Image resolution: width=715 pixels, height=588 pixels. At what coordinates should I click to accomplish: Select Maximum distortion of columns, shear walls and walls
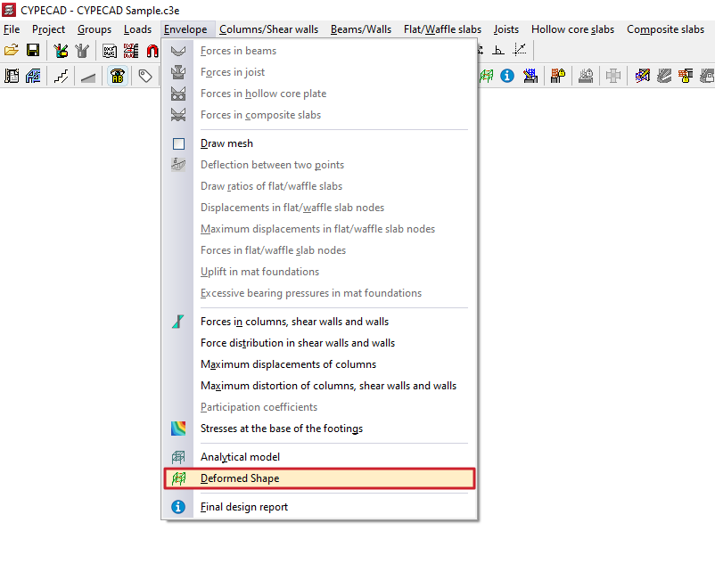click(319, 386)
